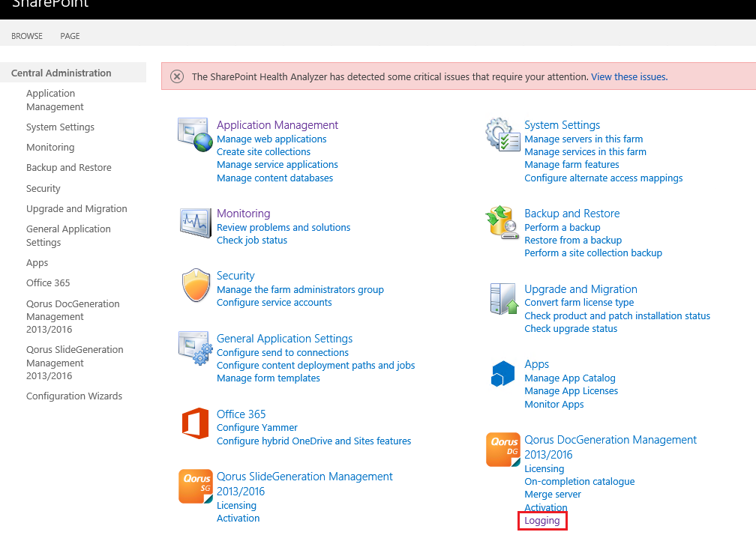756x550 pixels.
Task: Open Security in left navigation
Action: point(43,188)
